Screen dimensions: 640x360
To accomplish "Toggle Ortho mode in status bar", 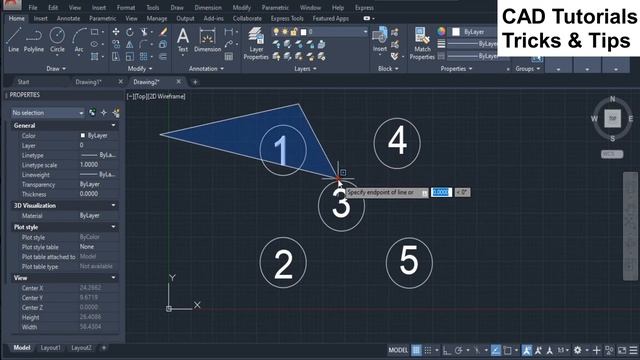I will coord(447,350).
